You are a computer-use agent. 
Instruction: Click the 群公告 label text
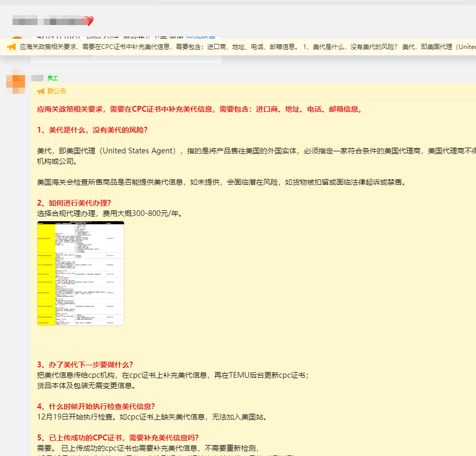(57, 91)
